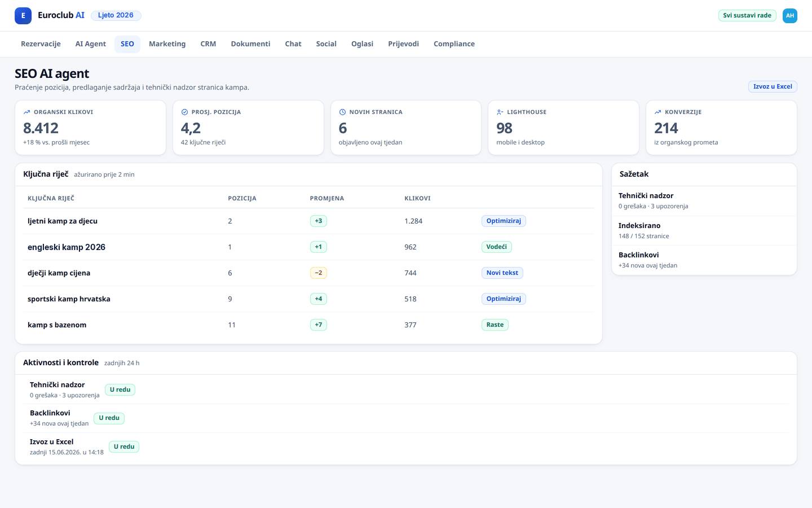812x508 pixels.
Task: Click the Lighthouse score 98
Action: coord(504,128)
